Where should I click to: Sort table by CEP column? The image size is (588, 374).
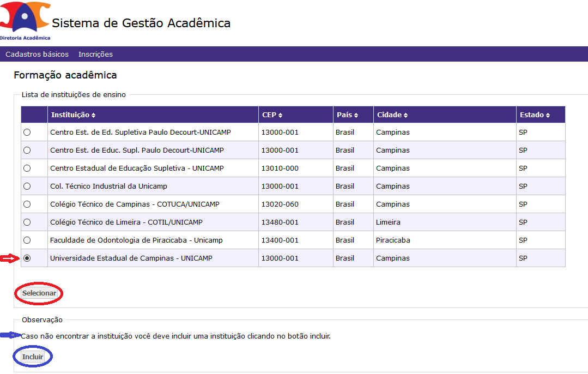point(272,115)
